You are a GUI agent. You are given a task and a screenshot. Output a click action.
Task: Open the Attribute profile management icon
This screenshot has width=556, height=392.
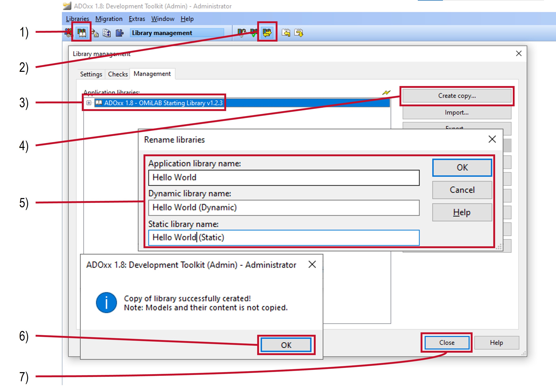[107, 33]
